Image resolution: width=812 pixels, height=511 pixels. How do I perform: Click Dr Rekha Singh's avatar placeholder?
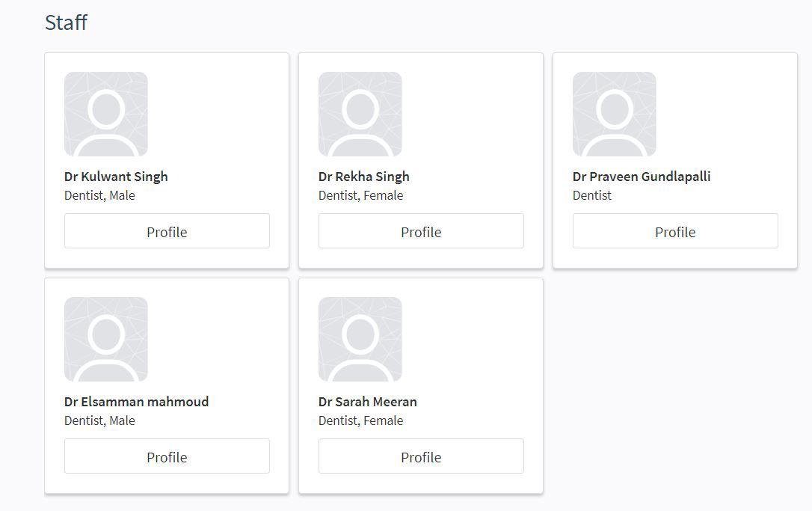tap(360, 114)
